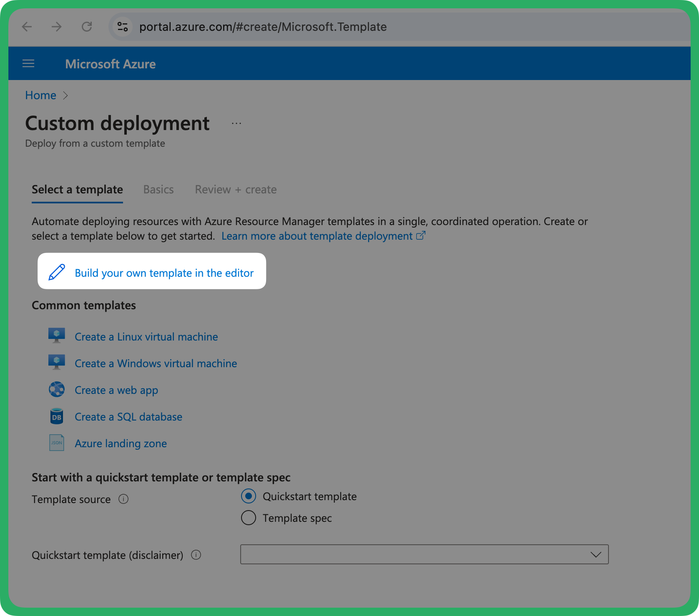Click the browser address bar URL
Screen dimensions: 699x616
click(263, 27)
